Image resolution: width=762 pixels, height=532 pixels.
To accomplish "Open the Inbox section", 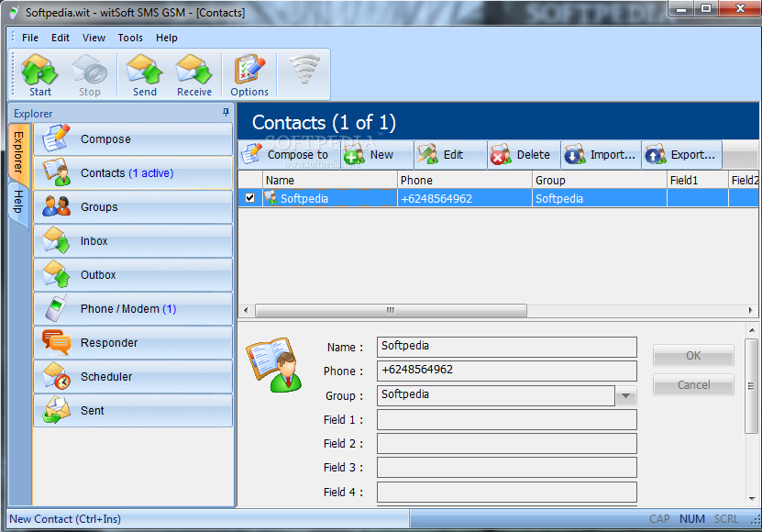I will pos(133,241).
